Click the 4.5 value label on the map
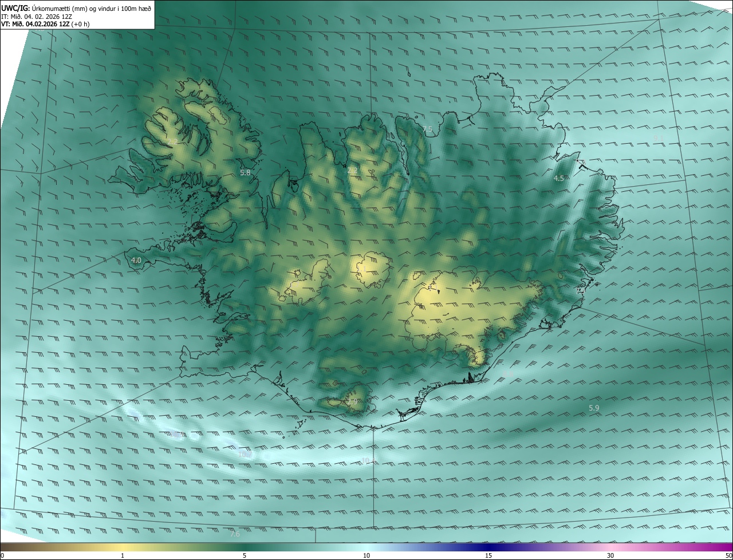Image resolution: width=733 pixels, height=560 pixels. (x=558, y=179)
